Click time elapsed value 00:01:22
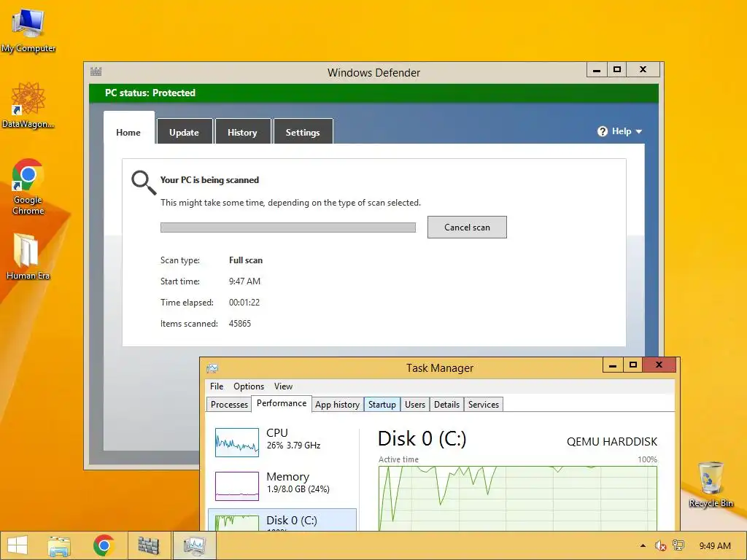747x560 pixels. click(244, 303)
